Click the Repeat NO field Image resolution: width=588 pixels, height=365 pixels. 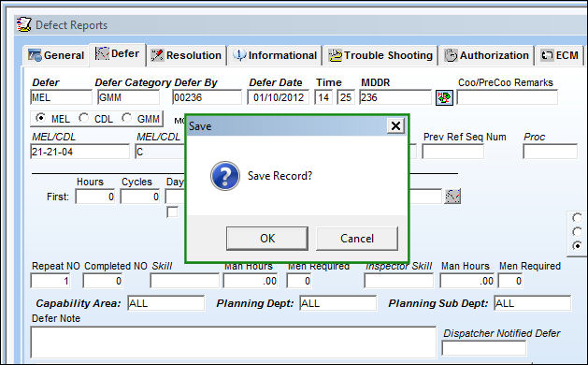click(x=50, y=281)
